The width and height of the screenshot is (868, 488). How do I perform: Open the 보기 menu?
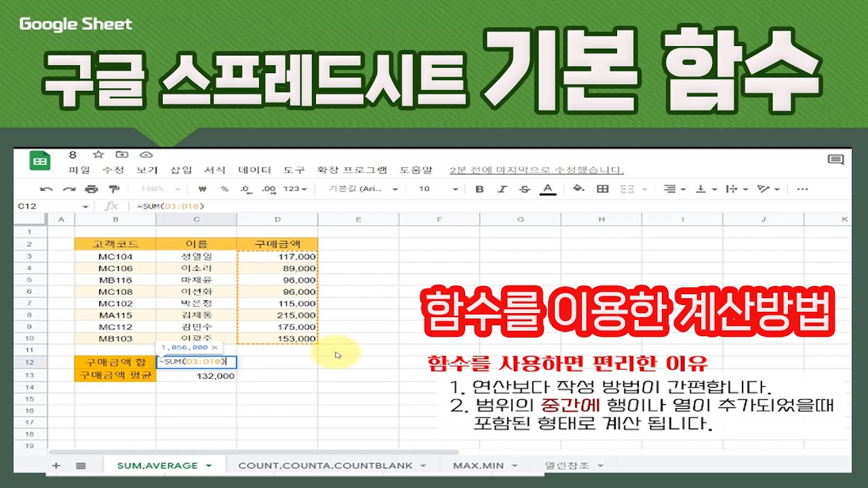point(147,170)
